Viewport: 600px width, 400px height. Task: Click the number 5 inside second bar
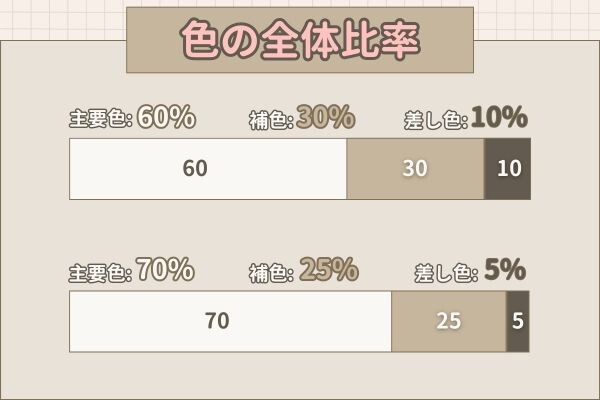[x=518, y=321]
